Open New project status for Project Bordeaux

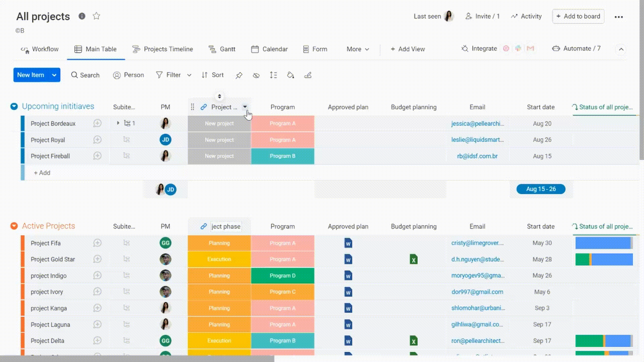click(219, 124)
